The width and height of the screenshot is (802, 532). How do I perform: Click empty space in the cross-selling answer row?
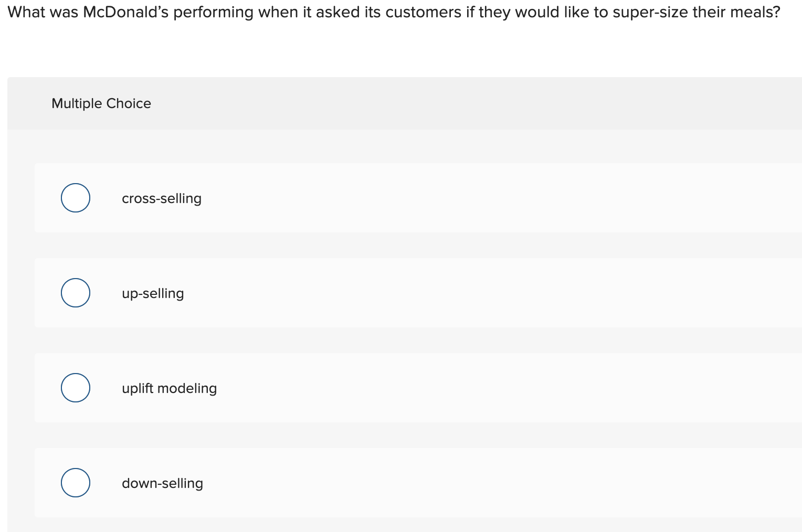tap(472, 198)
